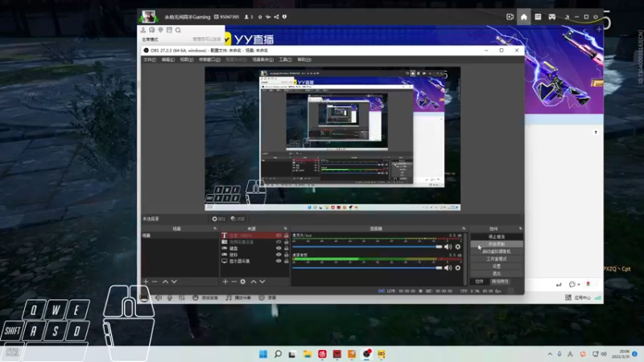Click the Exit button in OBS controls
Image resolution: width=644 pixels, height=362 pixels.
(497, 274)
